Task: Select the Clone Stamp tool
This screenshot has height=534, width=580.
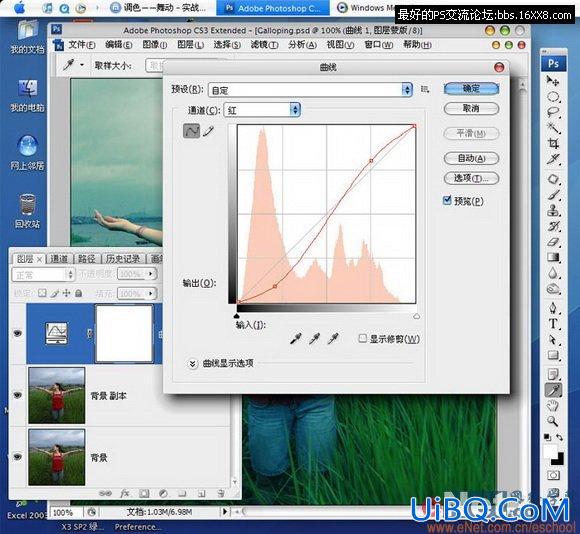Action: click(553, 211)
